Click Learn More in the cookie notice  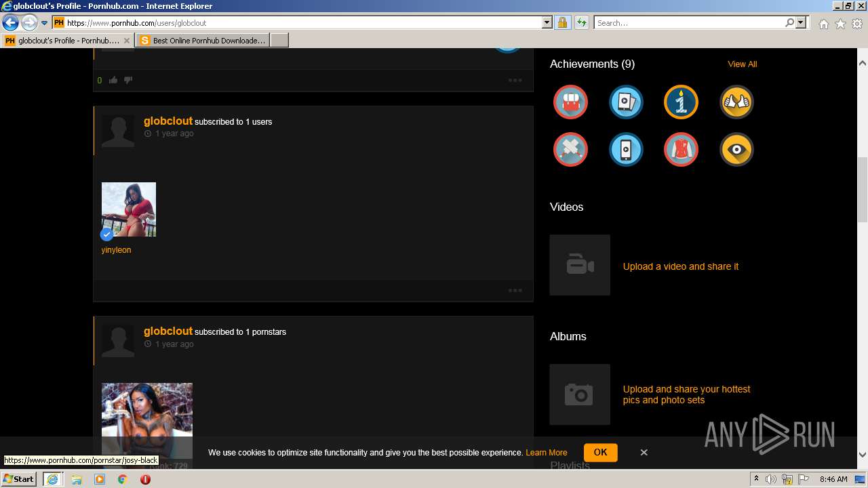click(x=546, y=453)
